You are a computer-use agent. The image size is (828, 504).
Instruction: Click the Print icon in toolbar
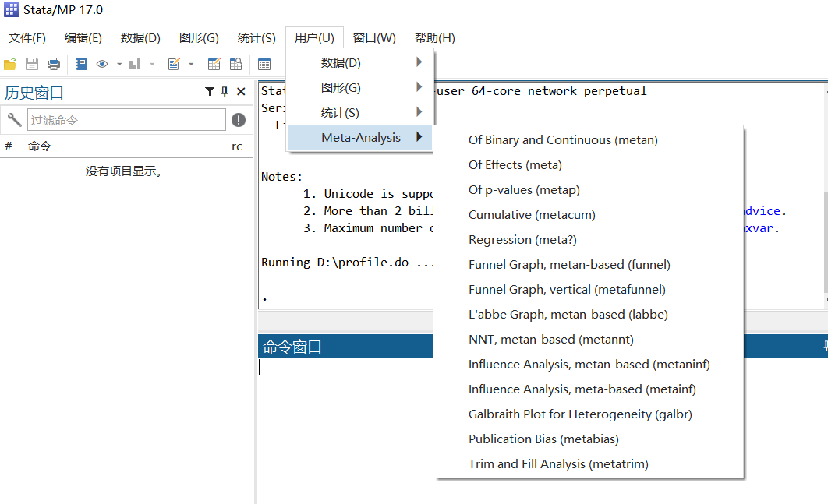(x=53, y=65)
